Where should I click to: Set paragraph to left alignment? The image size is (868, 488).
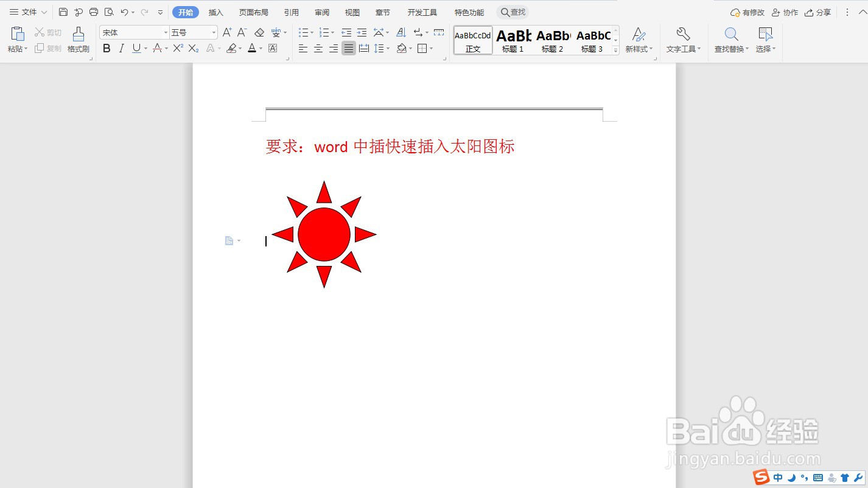click(303, 48)
